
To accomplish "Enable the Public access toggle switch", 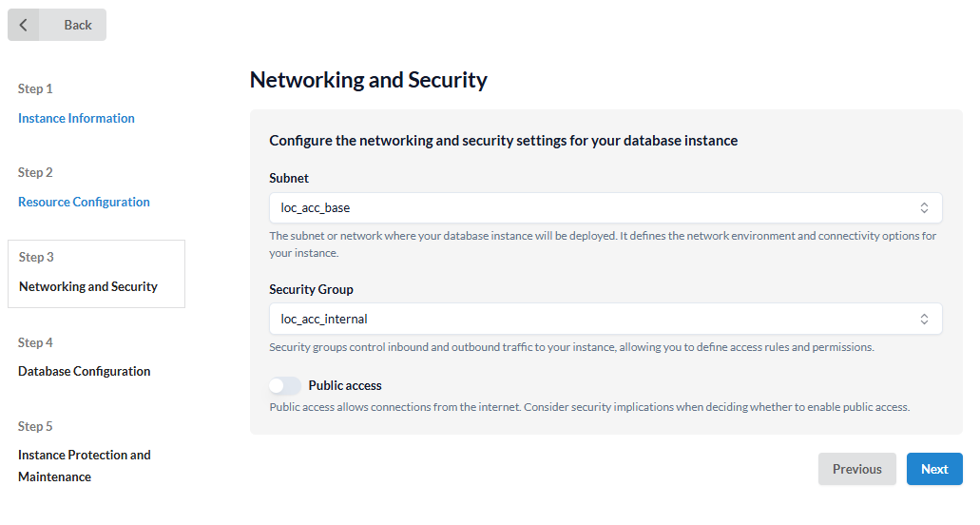I will pyautogui.click(x=284, y=385).
